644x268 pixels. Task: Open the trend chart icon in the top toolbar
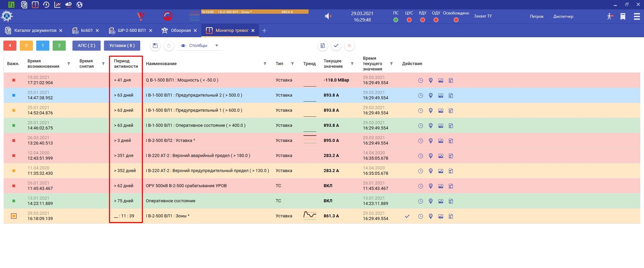(57, 5)
